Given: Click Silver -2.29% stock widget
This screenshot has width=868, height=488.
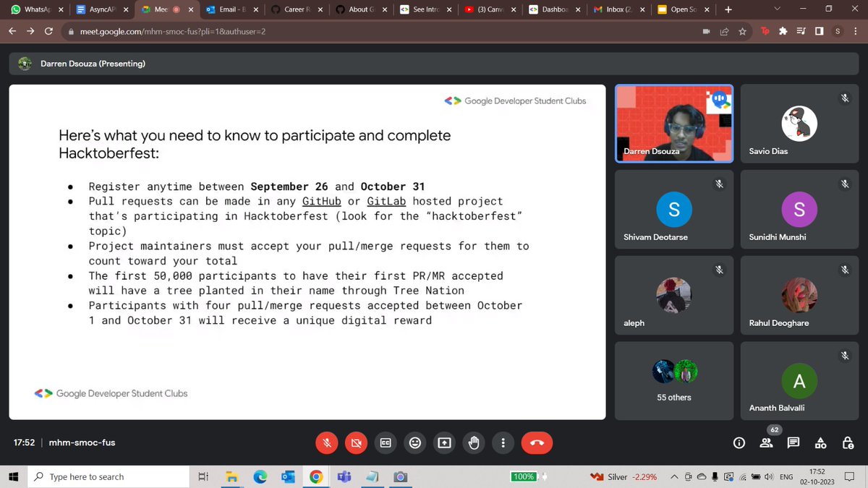Looking at the screenshot, I should tap(624, 477).
